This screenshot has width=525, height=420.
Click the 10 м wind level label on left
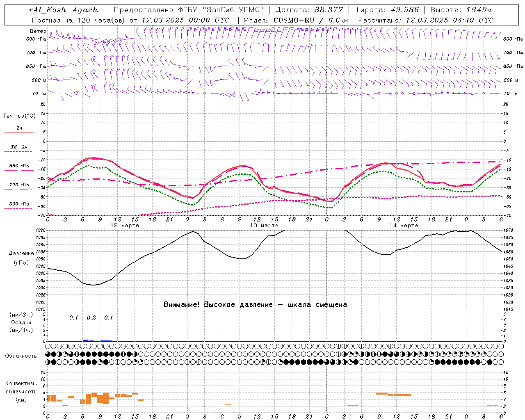39,94
